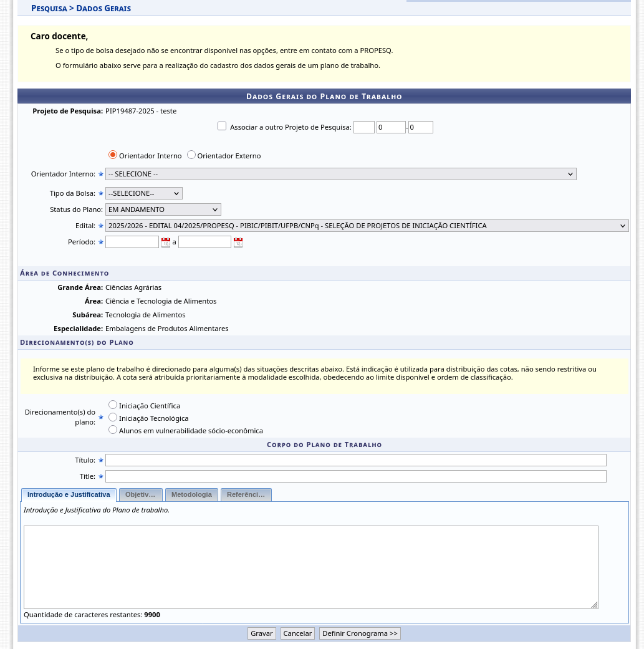Expand the Tipo da Bolsa dropdown
Image resolution: width=644 pixels, height=649 pixels.
[143, 193]
